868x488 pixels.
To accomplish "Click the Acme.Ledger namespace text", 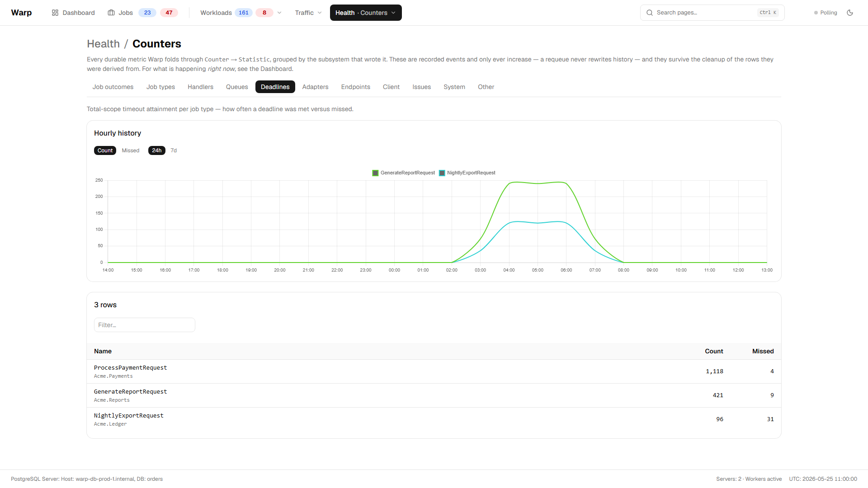I will point(110,424).
